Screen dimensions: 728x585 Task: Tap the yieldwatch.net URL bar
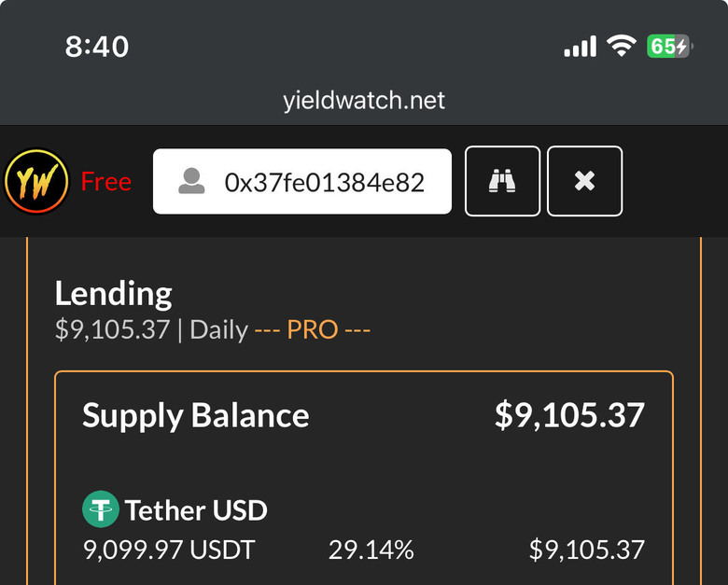pyautogui.click(x=364, y=100)
